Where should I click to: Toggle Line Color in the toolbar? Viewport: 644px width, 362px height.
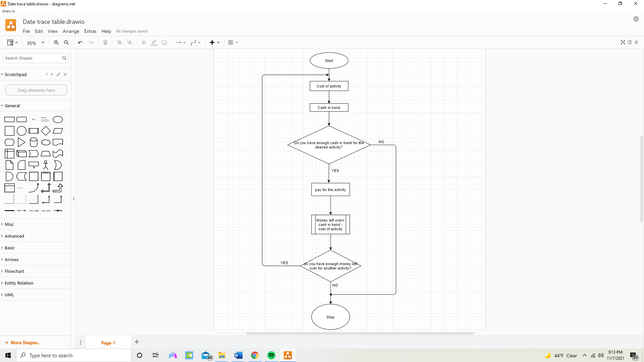pyautogui.click(x=154, y=43)
